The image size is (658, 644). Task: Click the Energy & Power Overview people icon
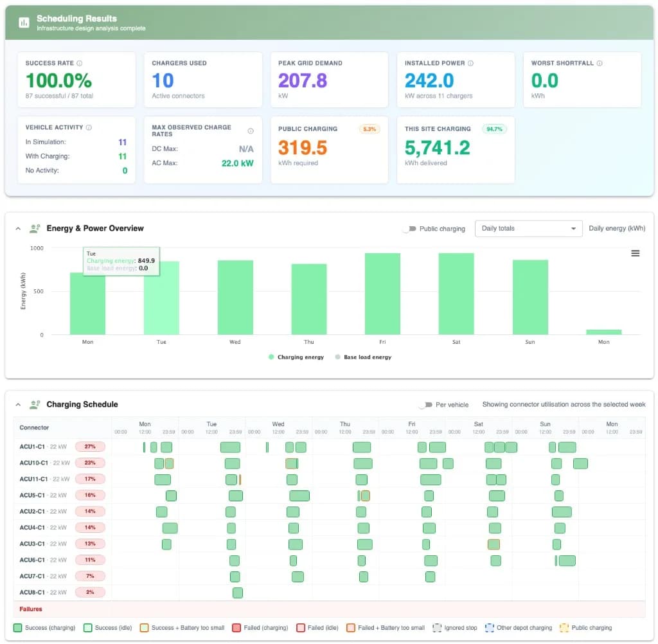coord(35,228)
